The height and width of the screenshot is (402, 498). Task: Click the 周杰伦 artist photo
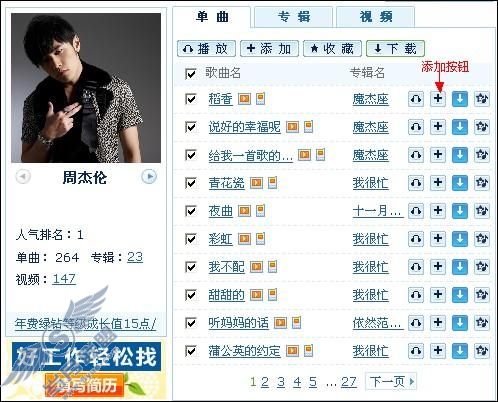point(86,88)
